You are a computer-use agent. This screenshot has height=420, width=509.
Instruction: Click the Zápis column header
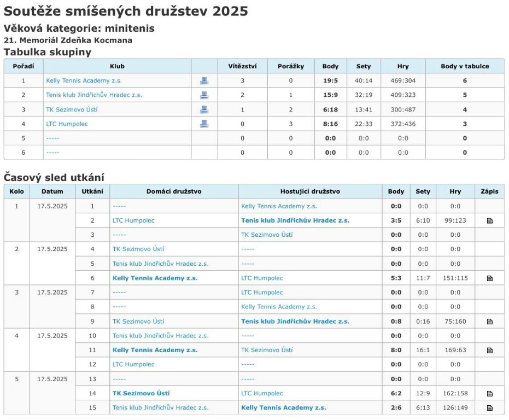coord(489,191)
